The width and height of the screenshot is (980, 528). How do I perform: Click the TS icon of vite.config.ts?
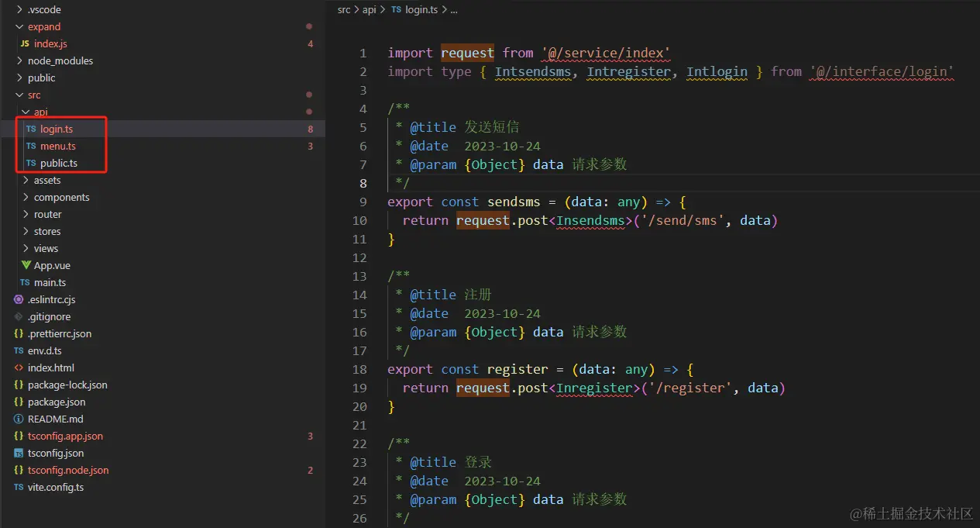(x=19, y=488)
